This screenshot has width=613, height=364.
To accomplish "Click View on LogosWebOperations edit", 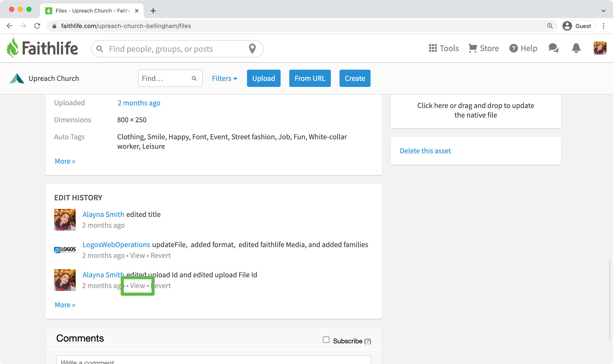I will tap(137, 256).
